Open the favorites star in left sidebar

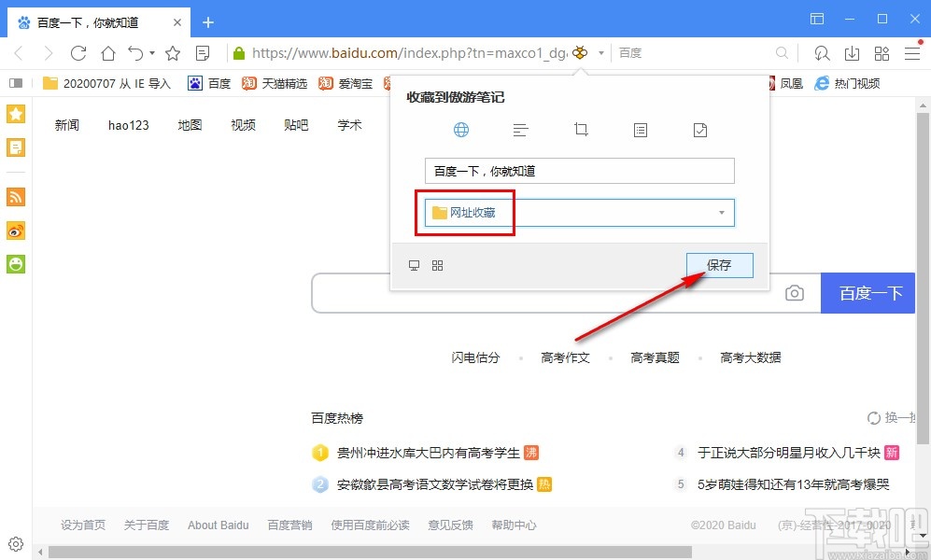point(16,114)
